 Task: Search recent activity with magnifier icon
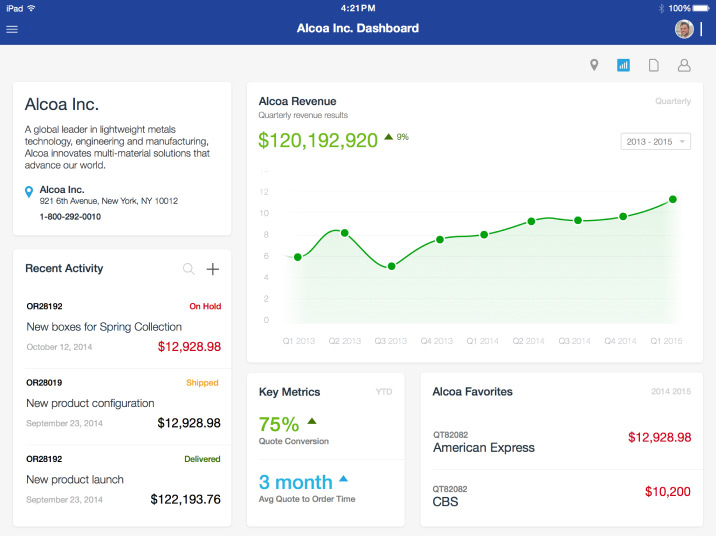coord(188,269)
